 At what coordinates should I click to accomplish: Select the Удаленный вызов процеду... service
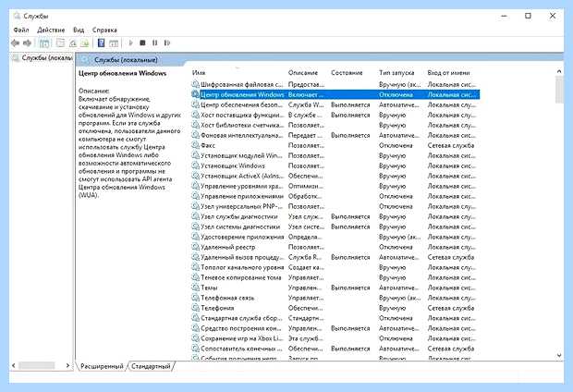tap(335, 257)
